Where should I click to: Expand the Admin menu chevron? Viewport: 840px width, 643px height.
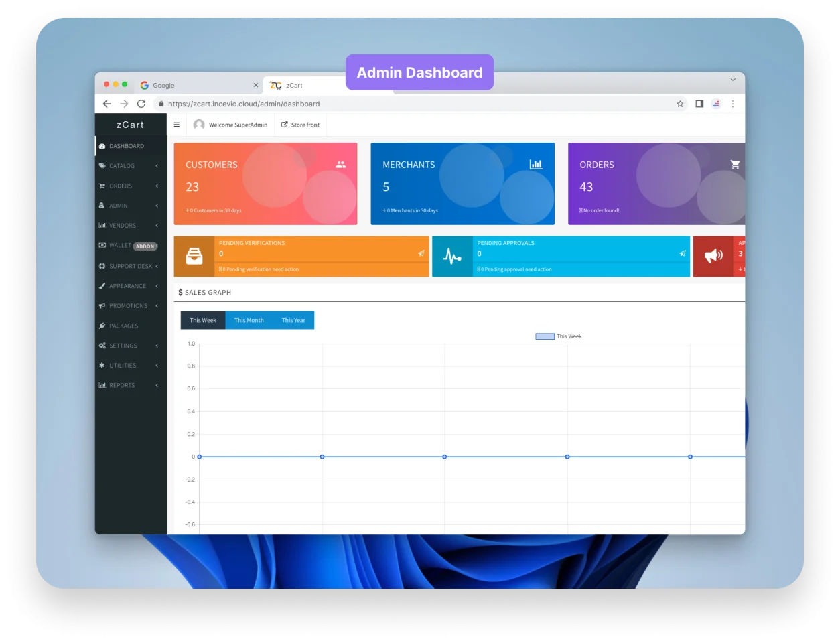pos(157,206)
